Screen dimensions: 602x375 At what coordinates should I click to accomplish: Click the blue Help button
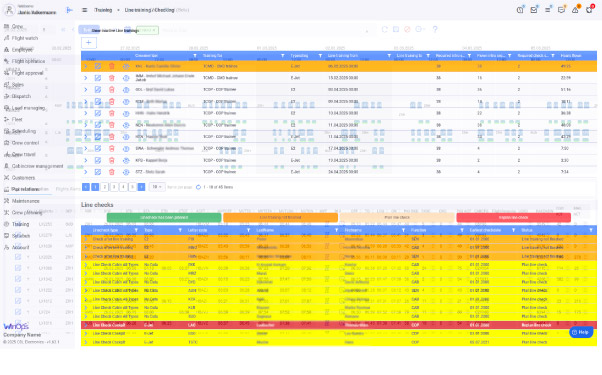tap(581, 332)
